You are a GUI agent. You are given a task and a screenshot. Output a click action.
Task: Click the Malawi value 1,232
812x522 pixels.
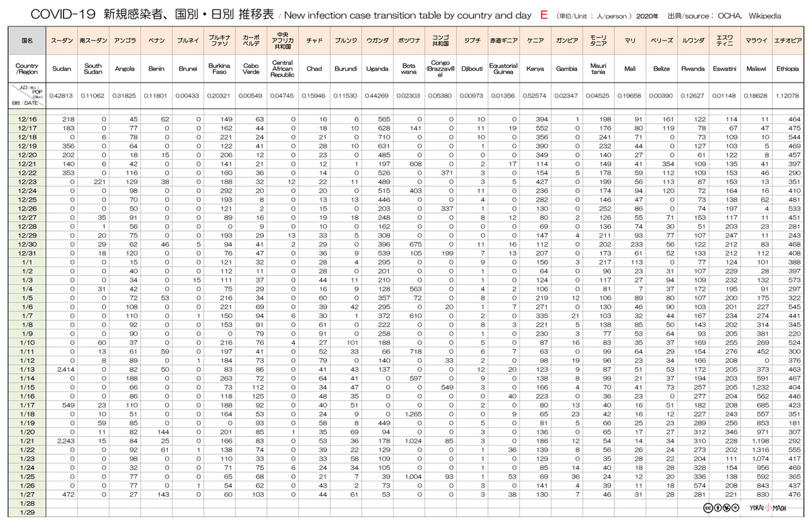tap(761, 387)
